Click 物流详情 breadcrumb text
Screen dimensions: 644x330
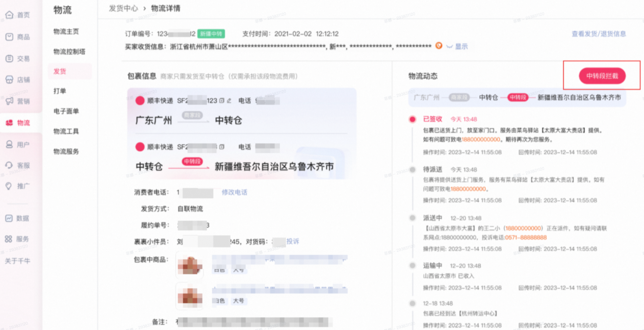(166, 8)
